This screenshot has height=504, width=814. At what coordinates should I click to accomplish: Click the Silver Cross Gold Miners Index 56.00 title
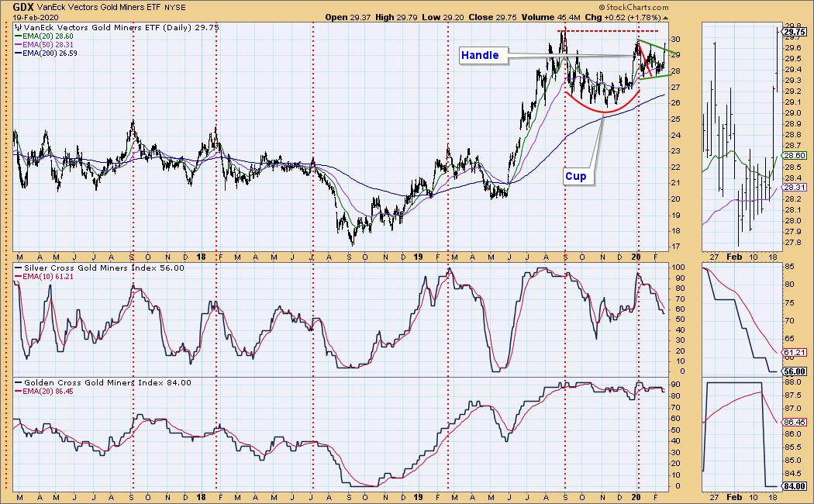100,268
